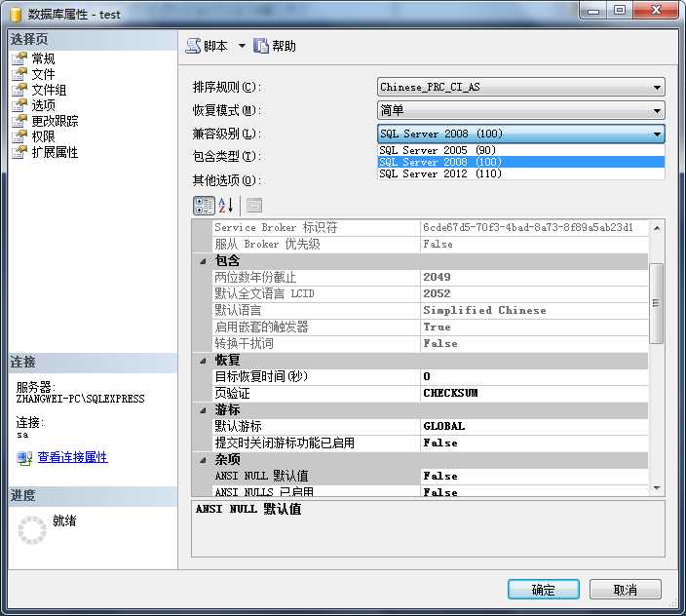Viewport: 686px width, 616px height.
Task: Click the database icon in title bar
Action: coord(16,15)
